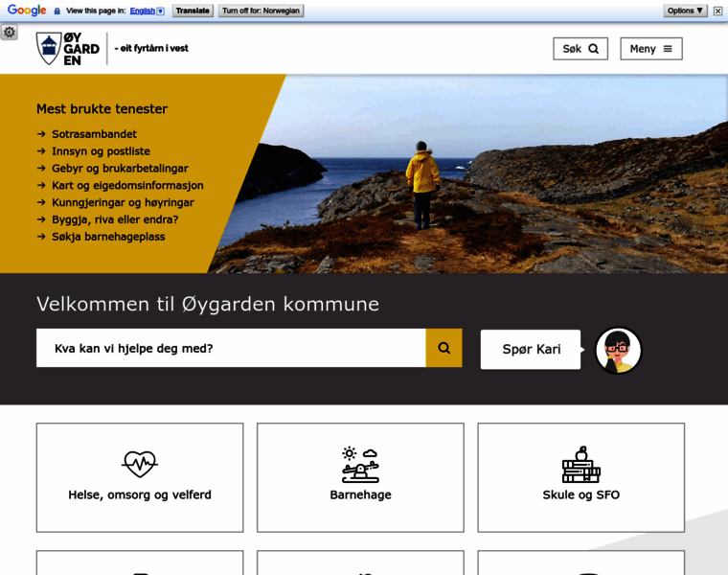Open the Sotrasambandet link
The image size is (728, 575).
point(94,134)
